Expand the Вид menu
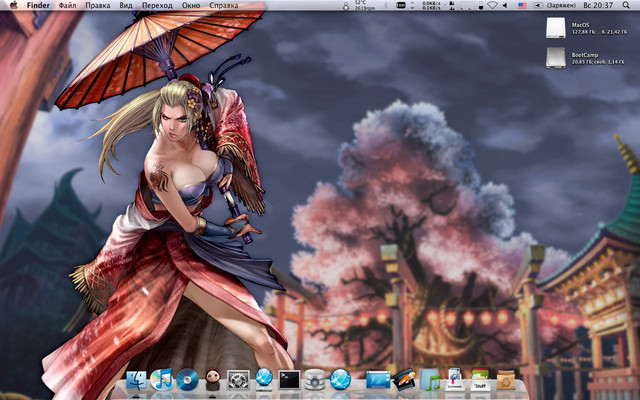The width and height of the screenshot is (640, 400). 125,6
